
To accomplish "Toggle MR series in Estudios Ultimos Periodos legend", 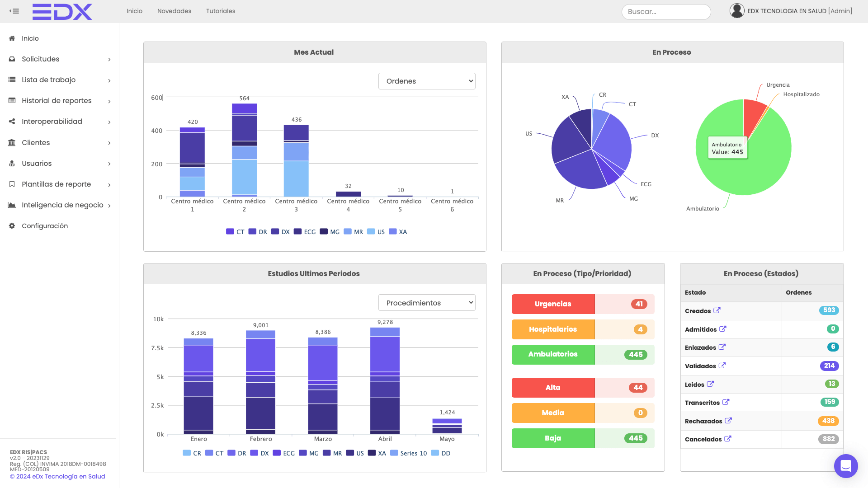I will point(332,453).
